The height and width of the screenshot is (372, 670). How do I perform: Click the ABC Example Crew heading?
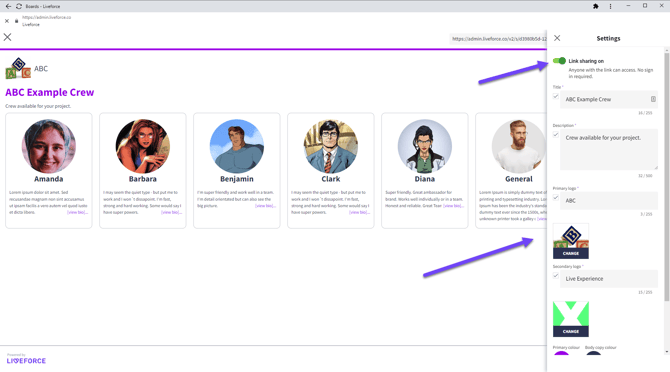pyautogui.click(x=50, y=92)
